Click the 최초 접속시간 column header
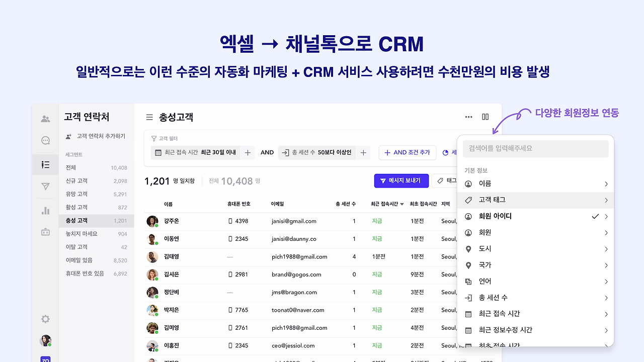This screenshot has height=362, width=644. (x=423, y=204)
